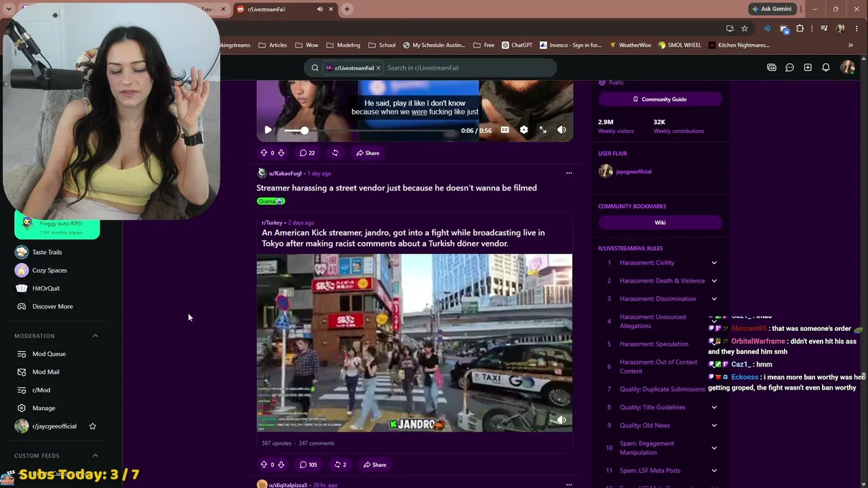Open Ask Gemini in the browser
Screen dimensions: 868x488
(771, 9)
